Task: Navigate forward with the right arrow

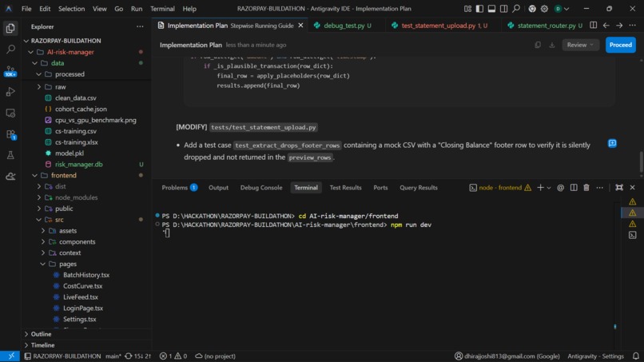Action: [619, 26]
